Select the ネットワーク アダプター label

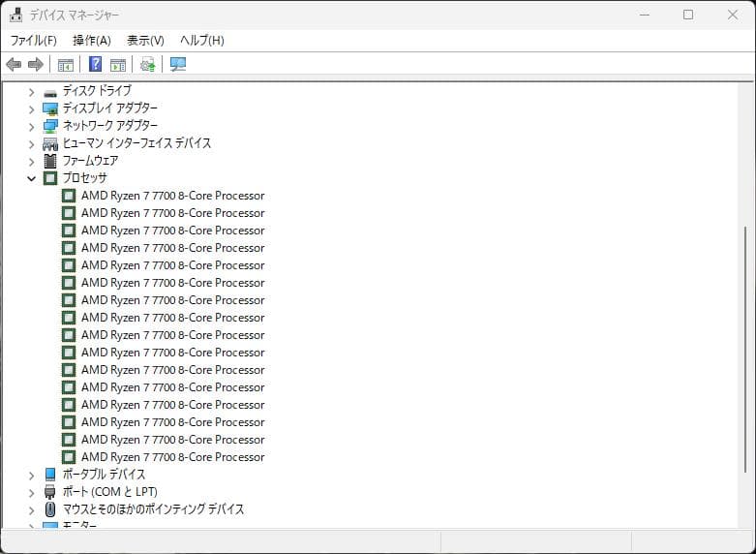(110, 125)
